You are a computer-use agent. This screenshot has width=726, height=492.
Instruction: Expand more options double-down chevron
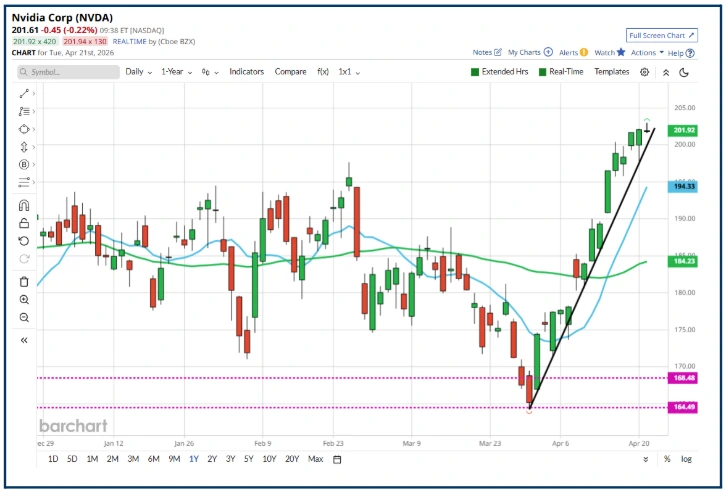(x=645, y=459)
